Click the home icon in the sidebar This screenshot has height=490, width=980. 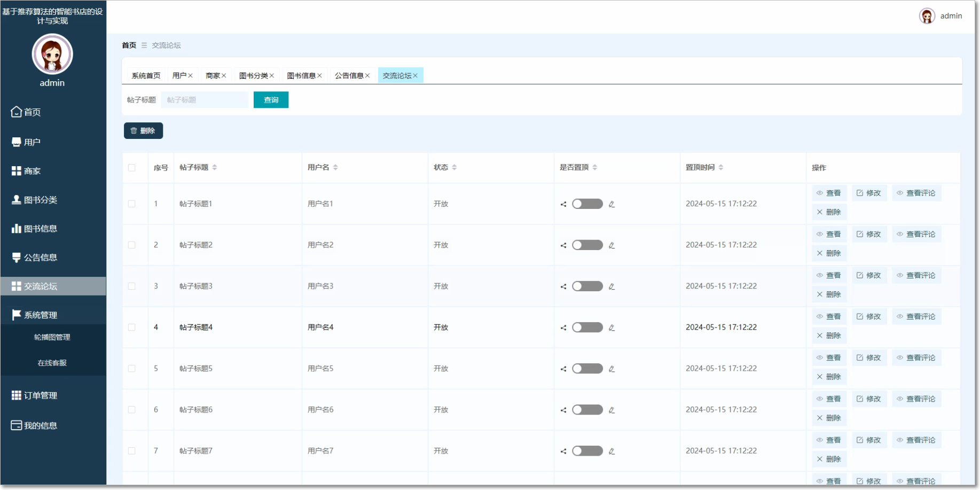(x=17, y=112)
